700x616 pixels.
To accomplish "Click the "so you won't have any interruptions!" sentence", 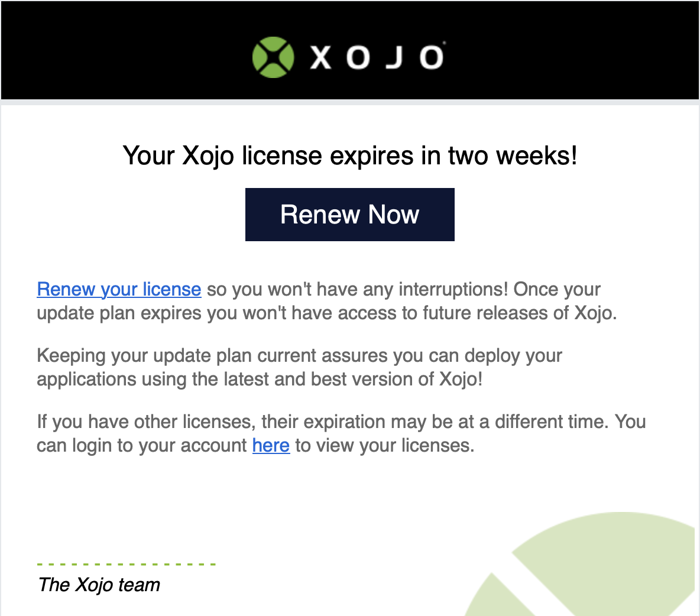I will tap(357, 289).
